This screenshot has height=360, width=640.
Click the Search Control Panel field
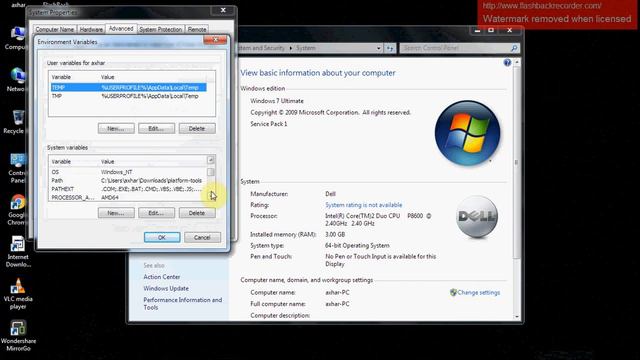pyautogui.click(x=459, y=48)
